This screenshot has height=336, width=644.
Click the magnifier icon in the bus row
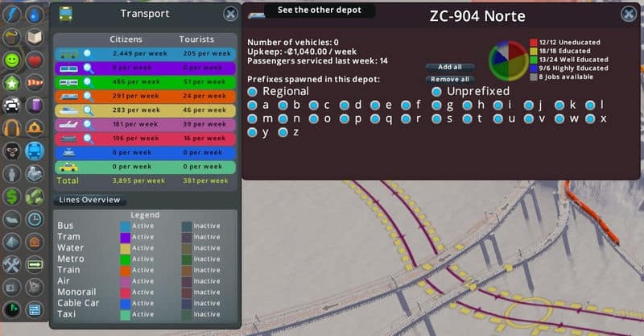(88, 54)
